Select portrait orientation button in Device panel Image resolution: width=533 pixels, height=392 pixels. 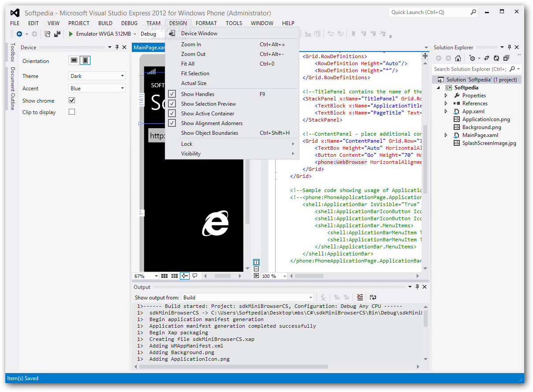pos(86,60)
